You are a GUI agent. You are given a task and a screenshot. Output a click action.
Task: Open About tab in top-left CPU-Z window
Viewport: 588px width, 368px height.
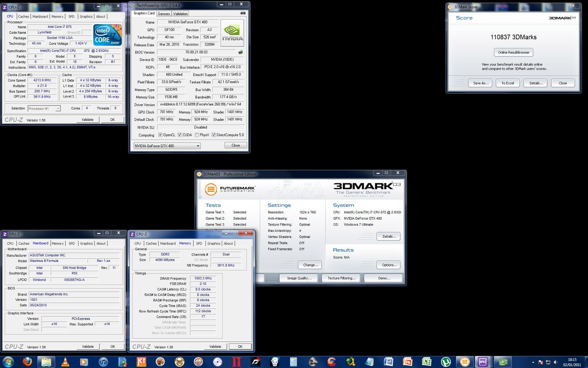tap(101, 17)
